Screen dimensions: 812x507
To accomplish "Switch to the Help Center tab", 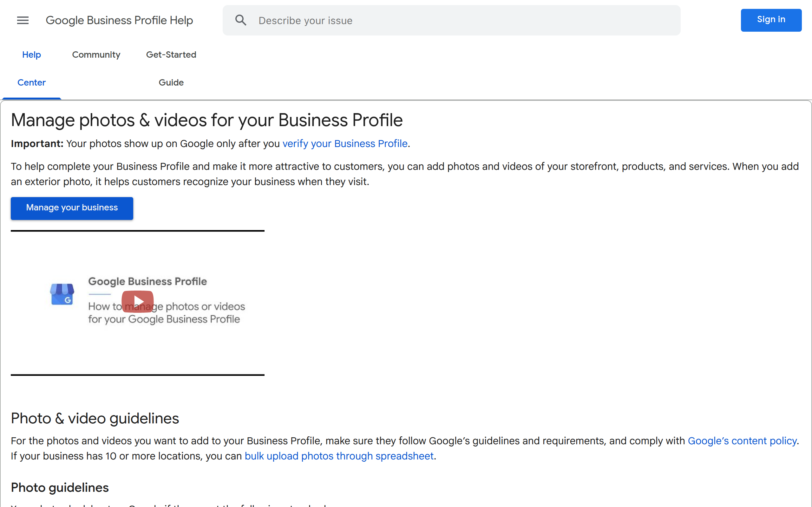I will [x=31, y=68].
